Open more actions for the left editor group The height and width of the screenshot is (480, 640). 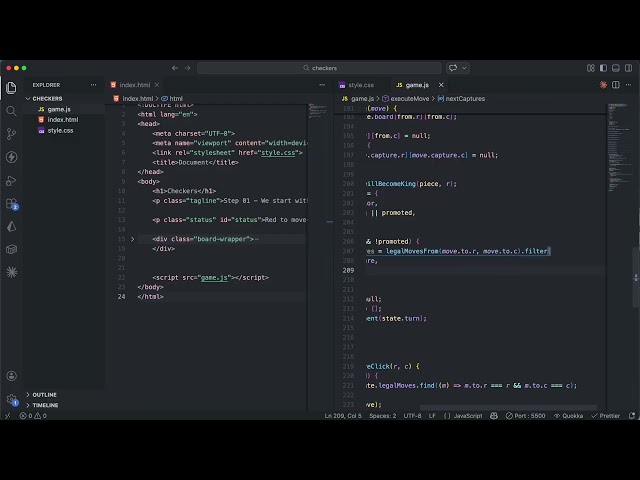(322, 85)
